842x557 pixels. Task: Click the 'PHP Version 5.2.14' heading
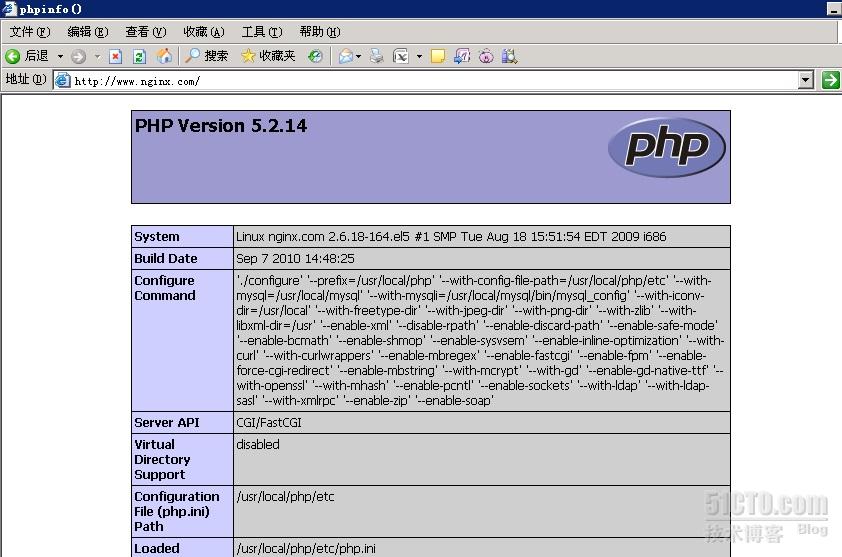(221, 126)
